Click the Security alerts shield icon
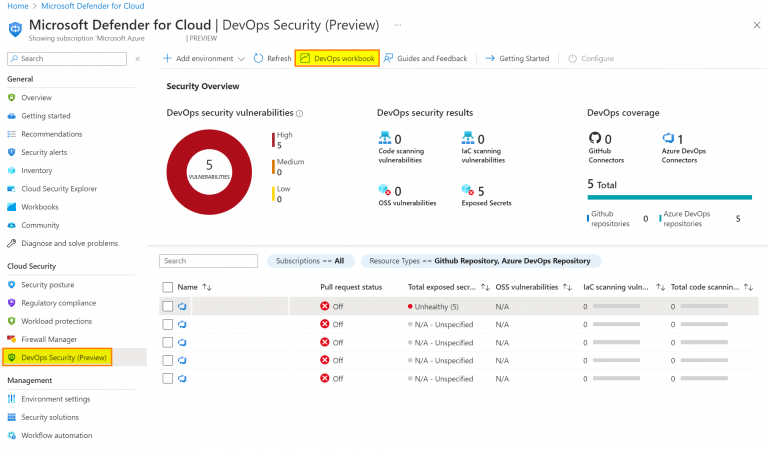Screen dimensions: 768x449 click(x=12, y=152)
